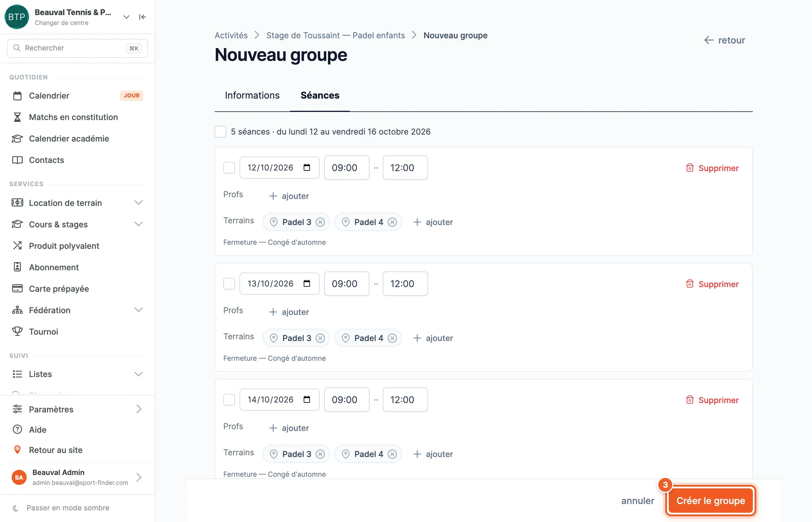Open Aide in the sidebar

77,429
